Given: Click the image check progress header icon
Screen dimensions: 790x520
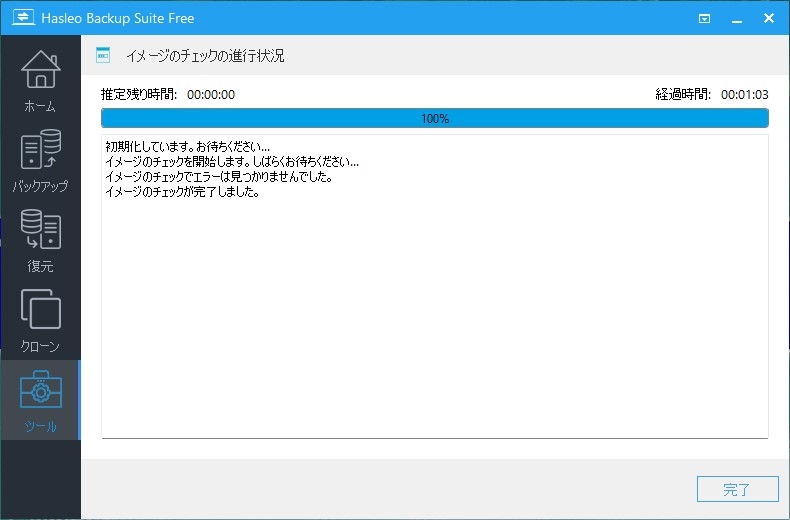Looking at the screenshot, I should click(x=103, y=55).
